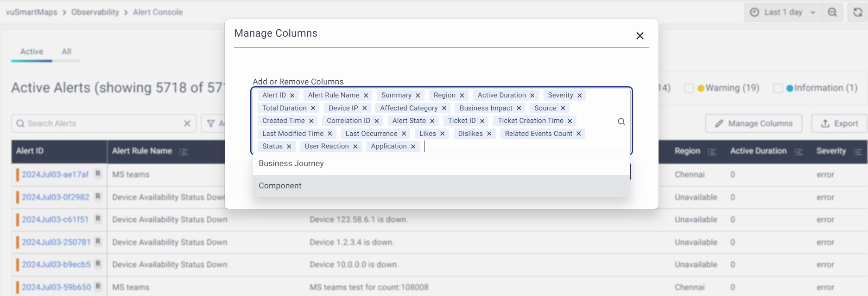Switch to the All alerts tab
The image size is (868, 296).
point(66,51)
